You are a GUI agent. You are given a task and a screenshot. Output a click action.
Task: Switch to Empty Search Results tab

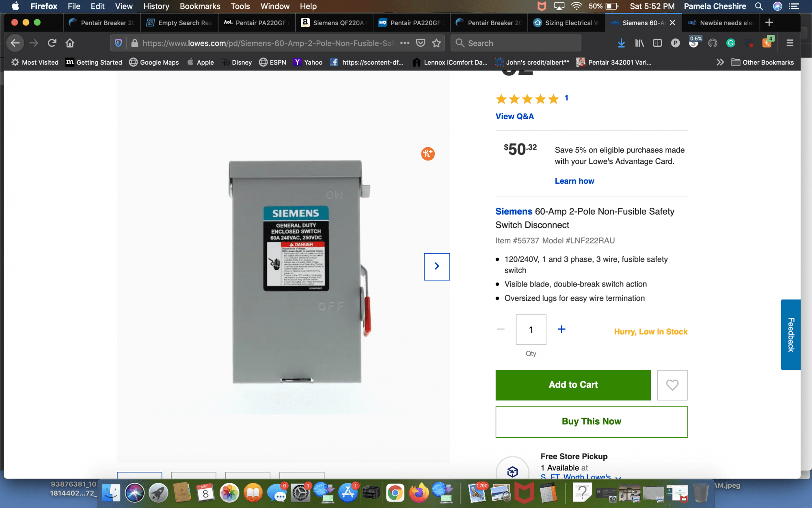coord(179,23)
